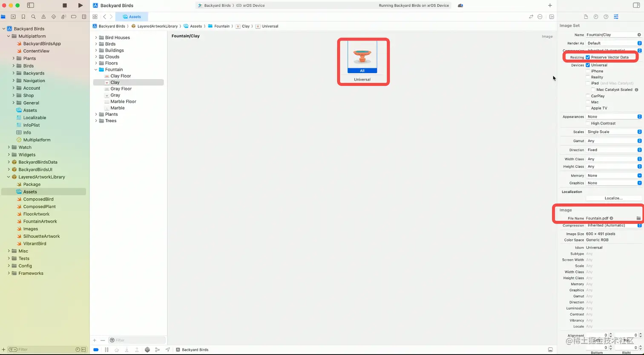Click the plus Library button in toolbar
Viewport: 644px width, 355px height.
(x=550, y=6)
